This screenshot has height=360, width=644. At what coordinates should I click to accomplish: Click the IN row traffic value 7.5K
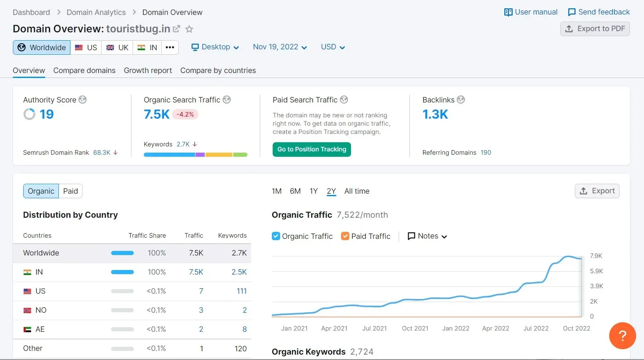coord(196,272)
